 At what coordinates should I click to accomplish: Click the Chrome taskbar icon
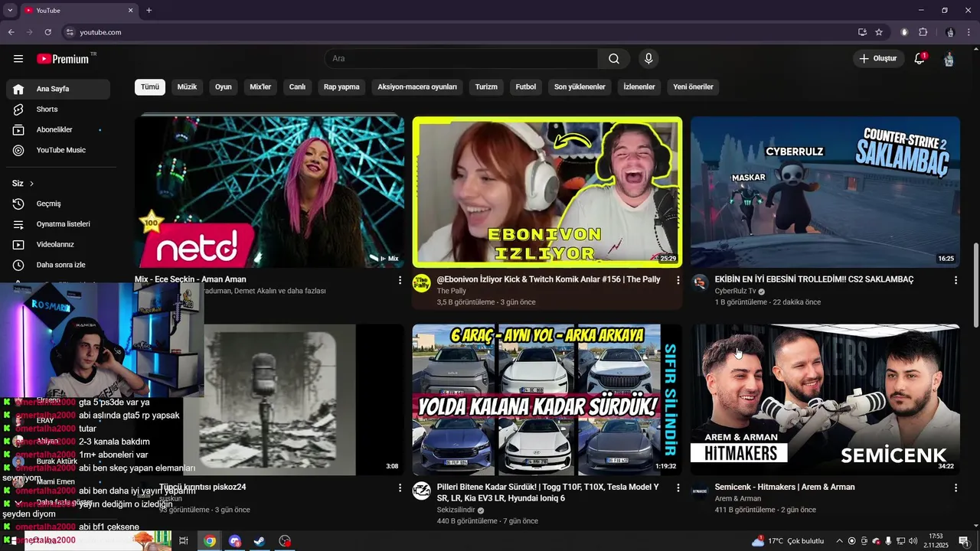pos(210,541)
